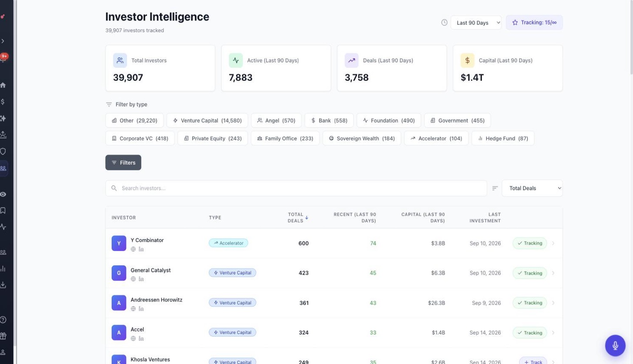Screen dimensions: 633x364
Task: Open General Catalyst's LinkedIn icon
Action: (141, 279)
